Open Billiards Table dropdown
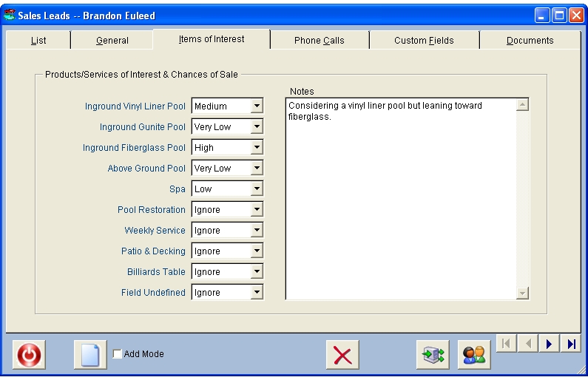This screenshot has height=380, width=588. 257,272
